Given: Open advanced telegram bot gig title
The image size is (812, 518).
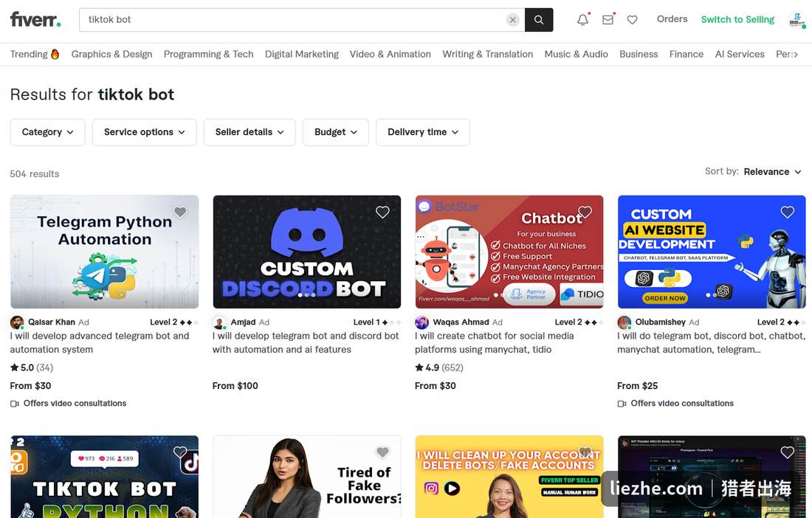Looking at the screenshot, I should tap(100, 342).
